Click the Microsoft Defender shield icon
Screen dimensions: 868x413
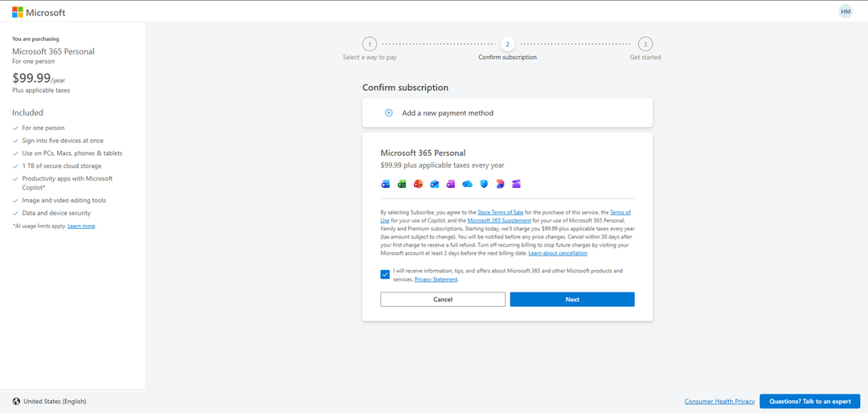coord(484,184)
